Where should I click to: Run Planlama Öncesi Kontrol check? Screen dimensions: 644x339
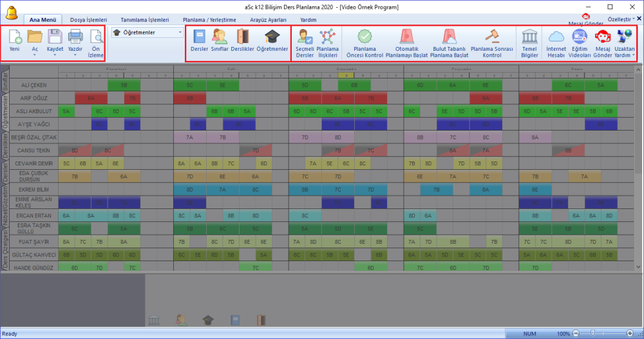pyautogui.click(x=365, y=44)
